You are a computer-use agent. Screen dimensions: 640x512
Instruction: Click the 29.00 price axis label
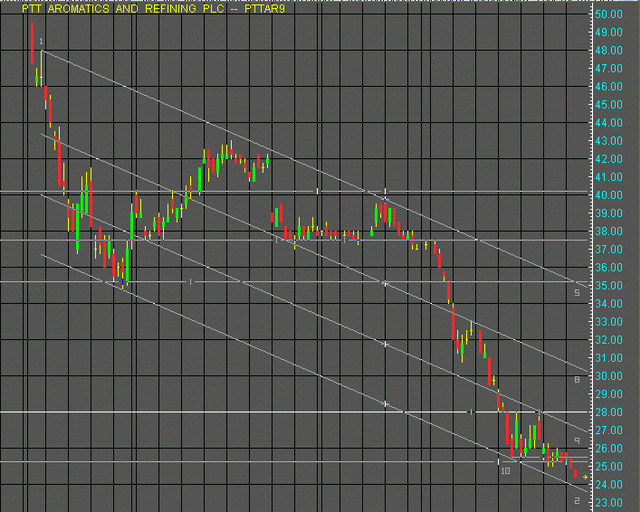(609, 394)
